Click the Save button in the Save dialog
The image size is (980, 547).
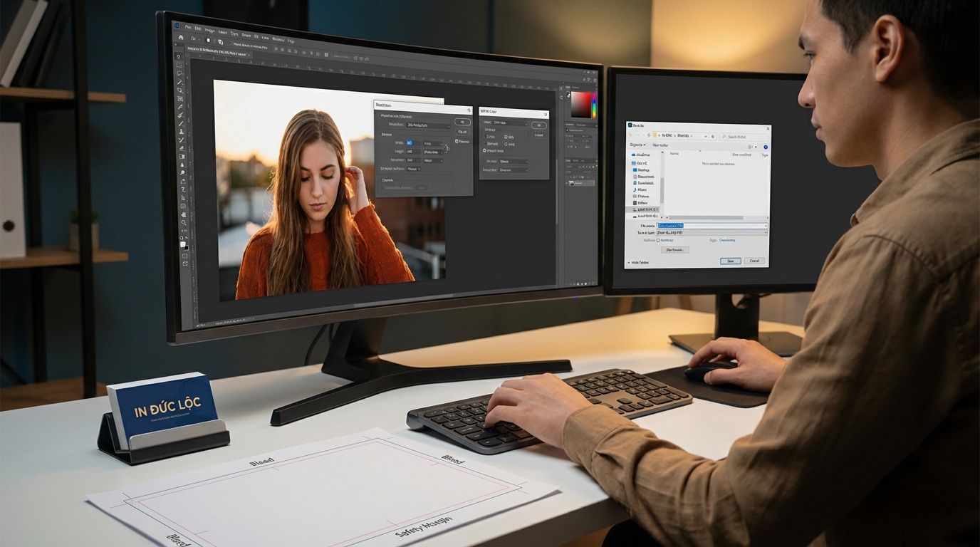pos(730,261)
